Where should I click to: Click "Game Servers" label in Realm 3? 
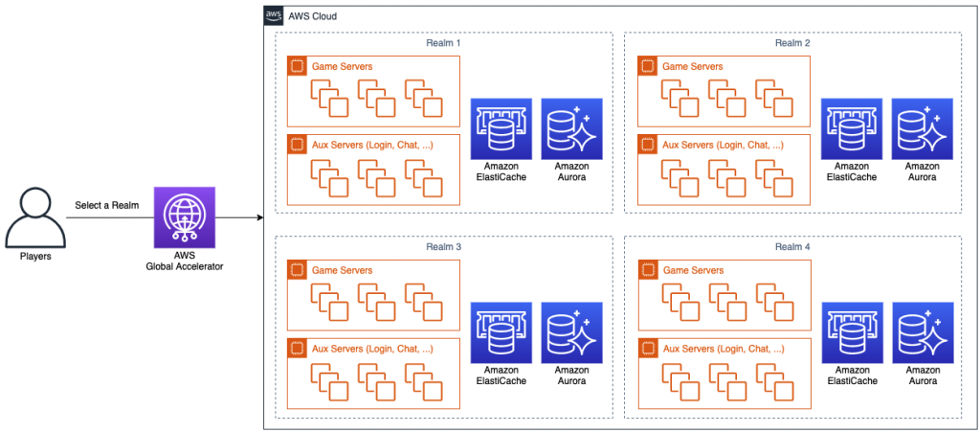[342, 270]
